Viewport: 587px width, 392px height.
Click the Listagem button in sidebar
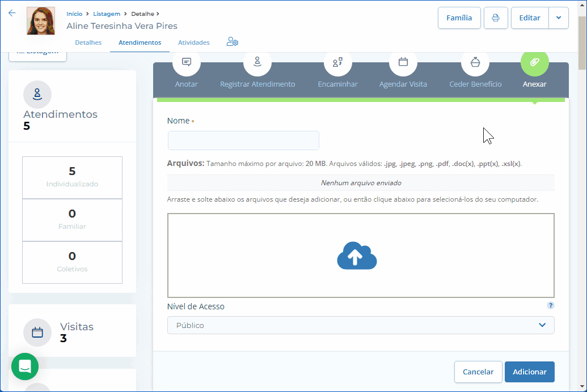pyautogui.click(x=38, y=56)
